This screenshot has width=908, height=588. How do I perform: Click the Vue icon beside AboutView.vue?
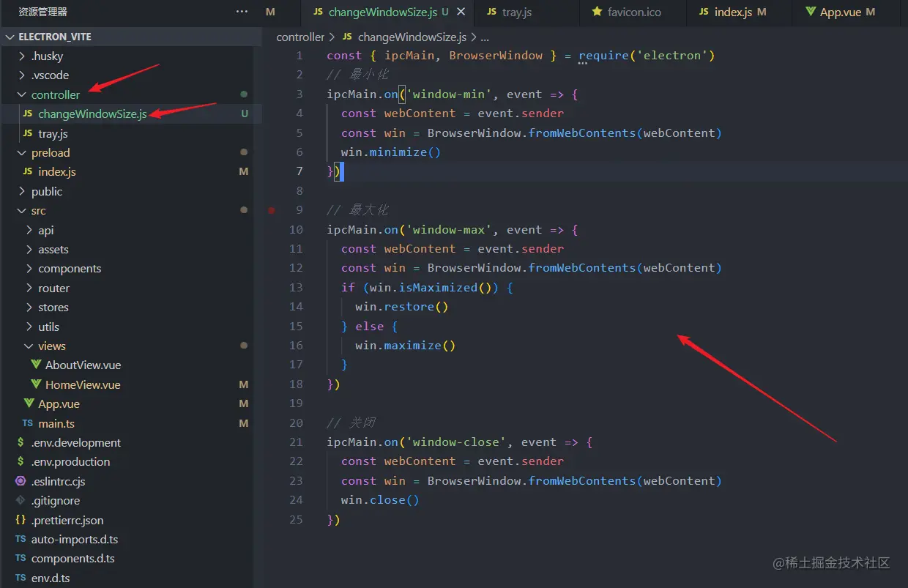click(x=36, y=365)
